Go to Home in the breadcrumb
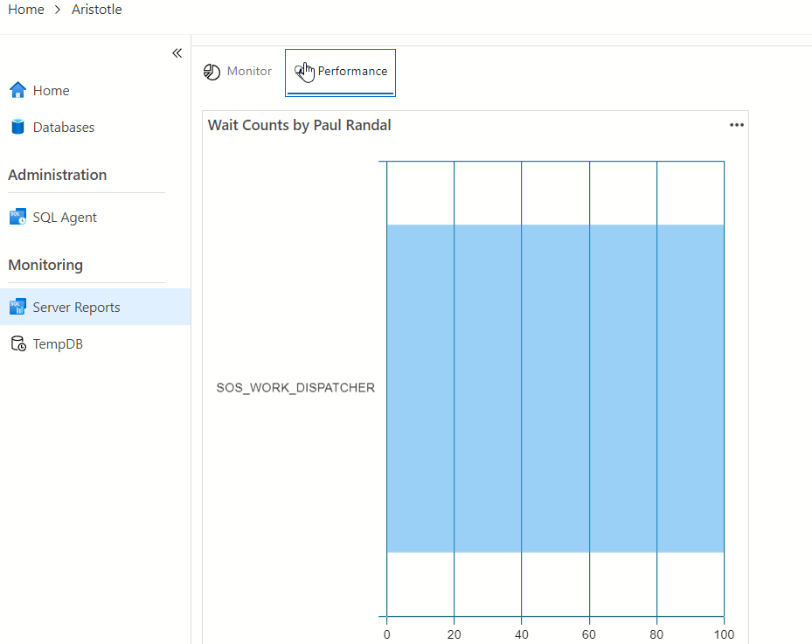 coord(26,10)
